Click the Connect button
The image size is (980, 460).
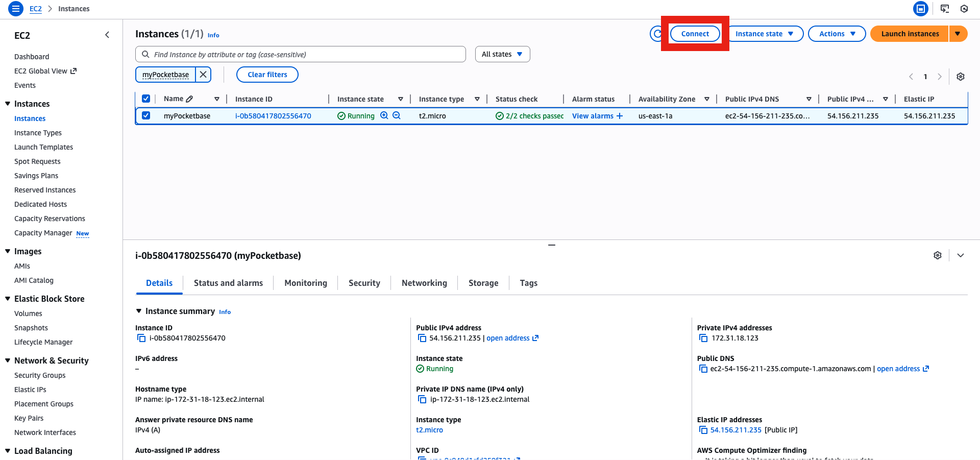point(695,33)
